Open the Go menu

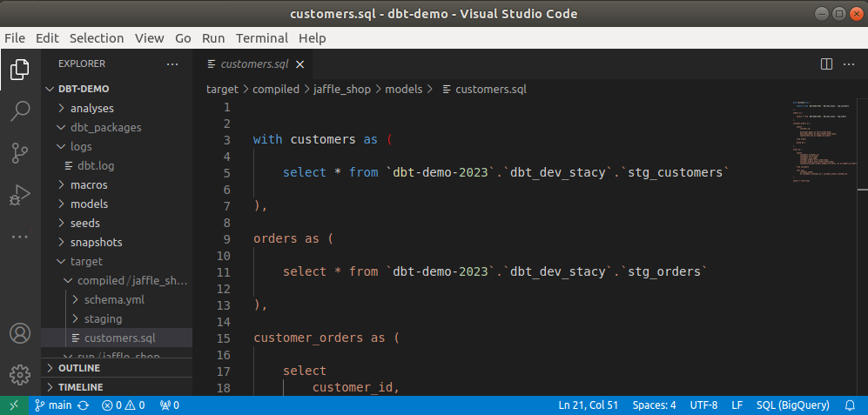183,38
